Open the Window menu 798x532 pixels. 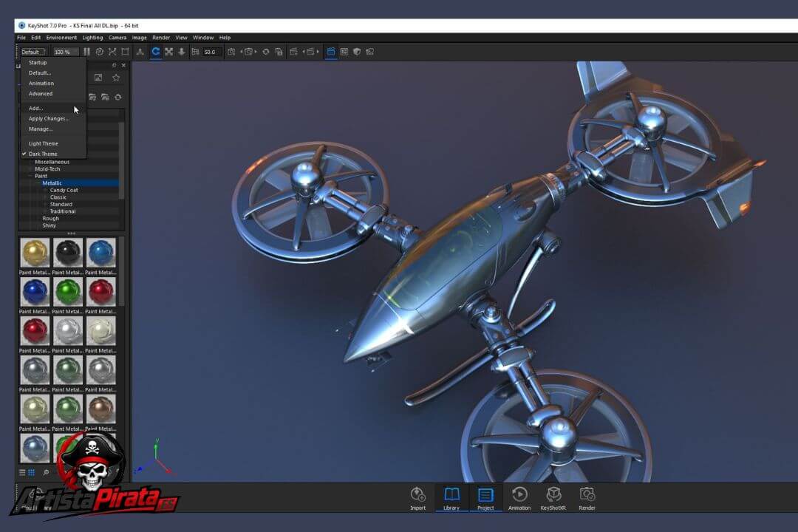tap(203, 38)
